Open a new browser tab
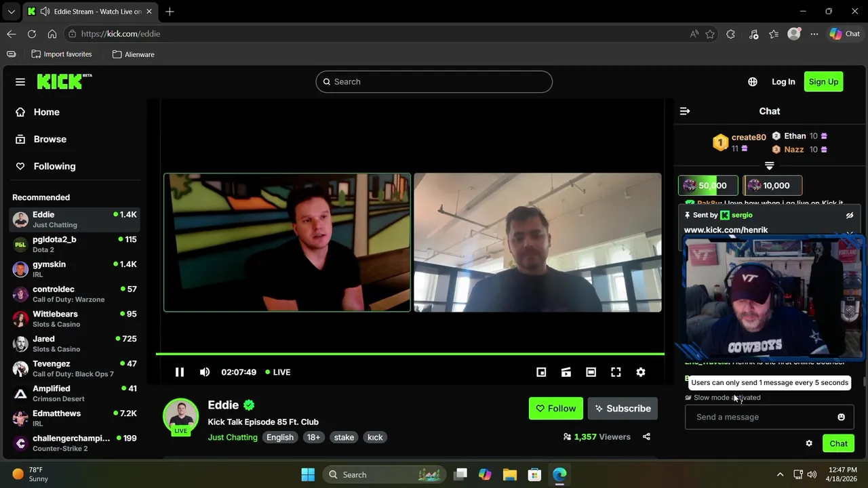Viewport: 868px width, 488px height. (170, 12)
